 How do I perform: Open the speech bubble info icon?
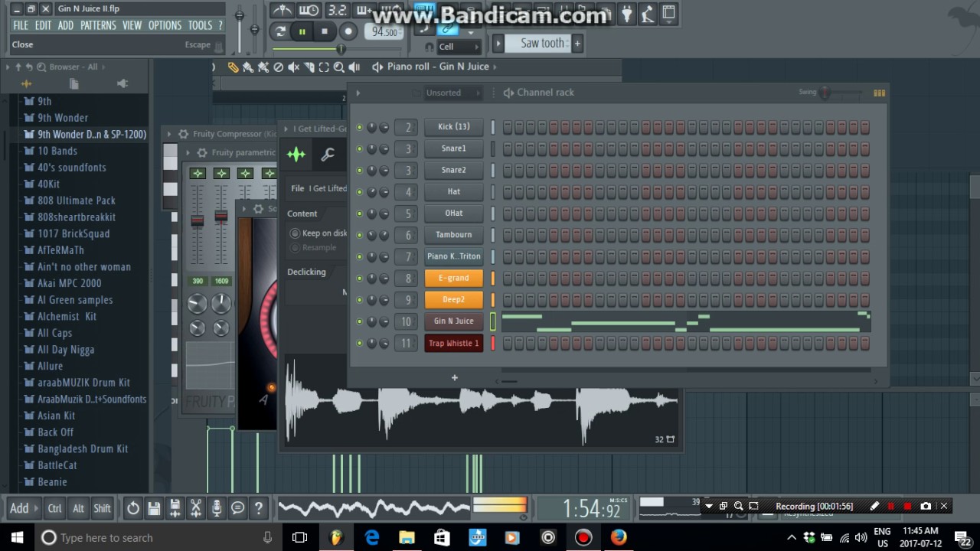[x=237, y=508]
